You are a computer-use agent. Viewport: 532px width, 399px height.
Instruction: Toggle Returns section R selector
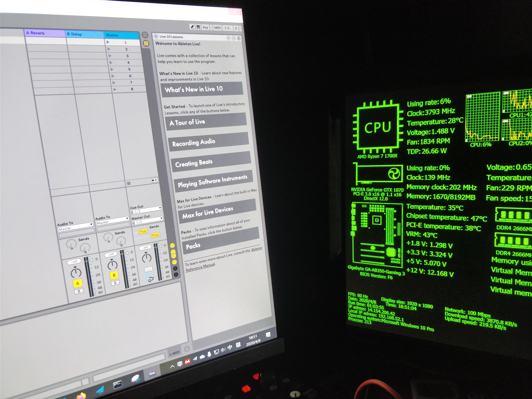[174, 256]
